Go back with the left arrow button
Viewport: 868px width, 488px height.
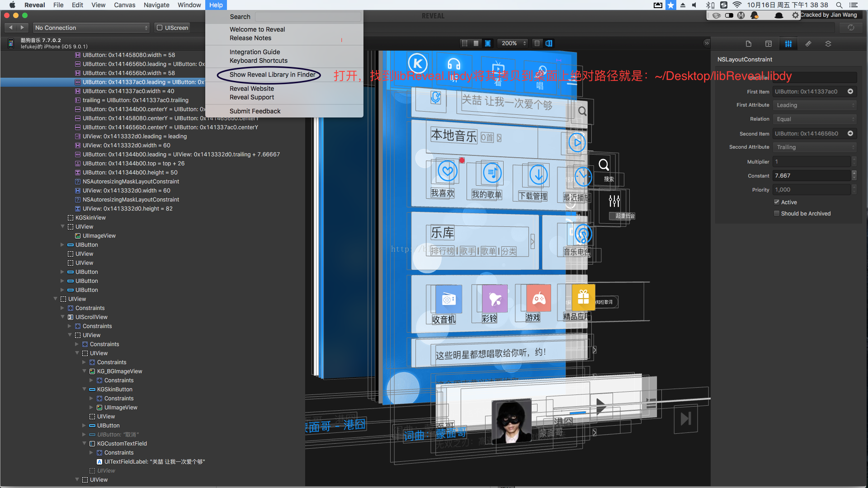pyautogui.click(x=11, y=28)
